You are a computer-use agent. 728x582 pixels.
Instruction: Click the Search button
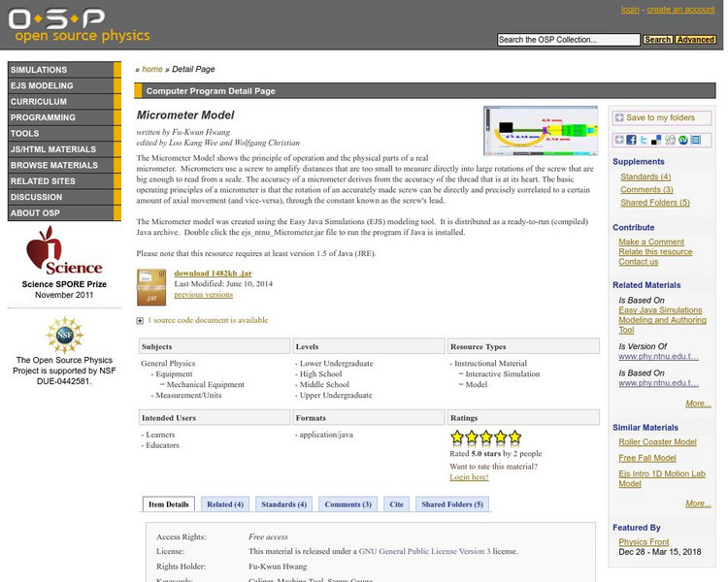(x=657, y=40)
